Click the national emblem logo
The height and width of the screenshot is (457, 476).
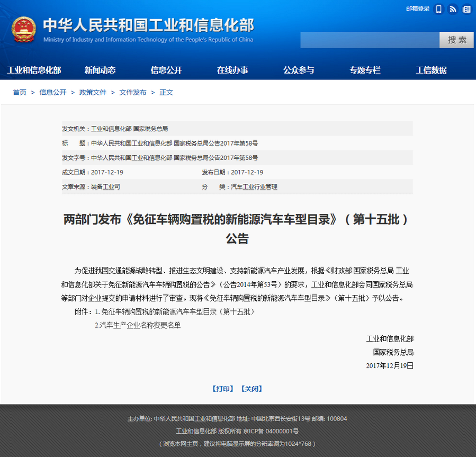tap(24, 30)
